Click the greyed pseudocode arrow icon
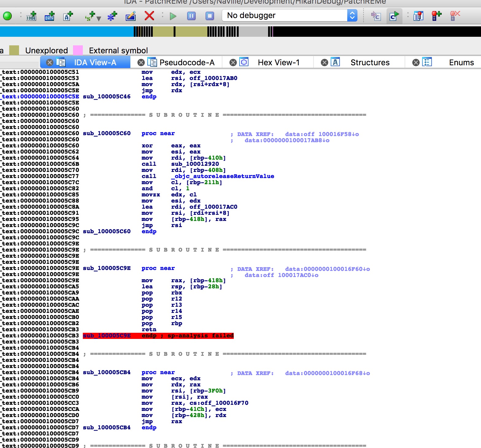This screenshot has height=448, width=481. (376, 16)
